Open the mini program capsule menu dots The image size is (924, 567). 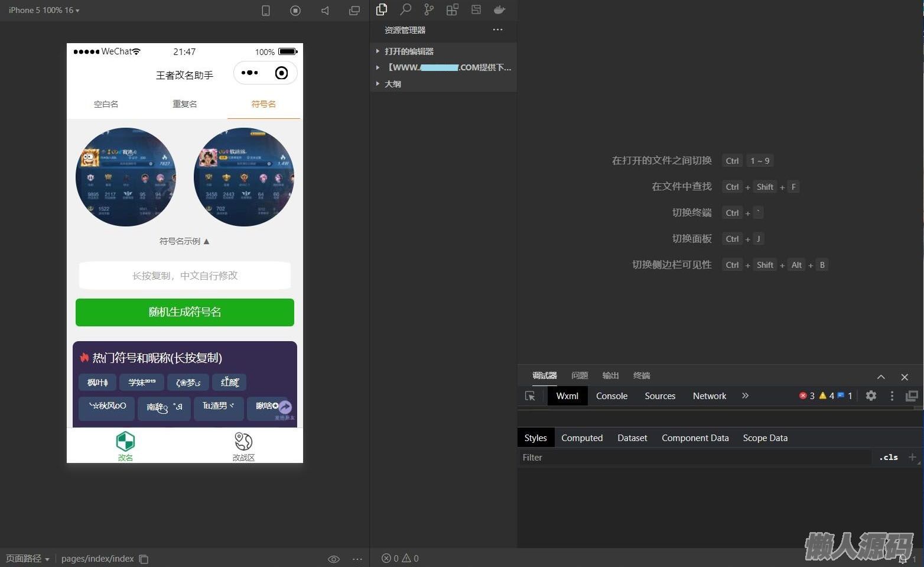coord(249,73)
